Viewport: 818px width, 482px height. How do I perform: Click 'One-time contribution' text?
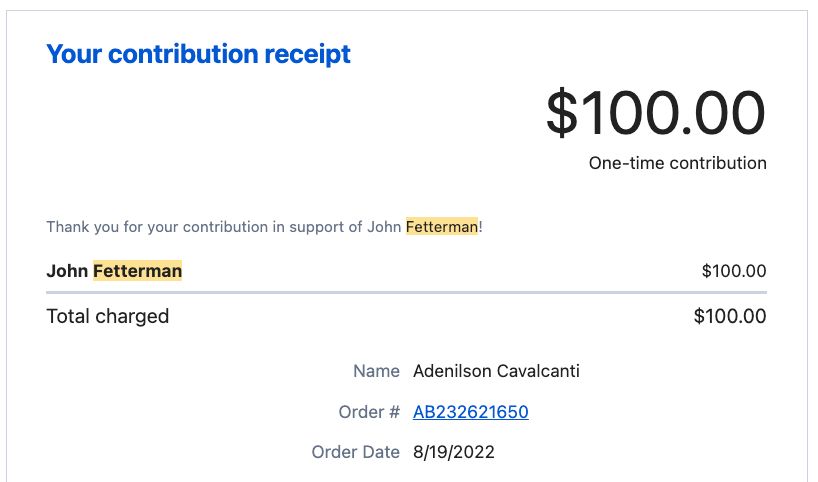(678, 163)
